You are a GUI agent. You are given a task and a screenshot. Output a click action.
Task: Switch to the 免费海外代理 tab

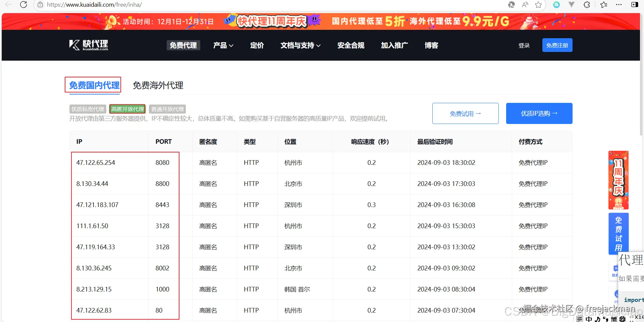(158, 85)
